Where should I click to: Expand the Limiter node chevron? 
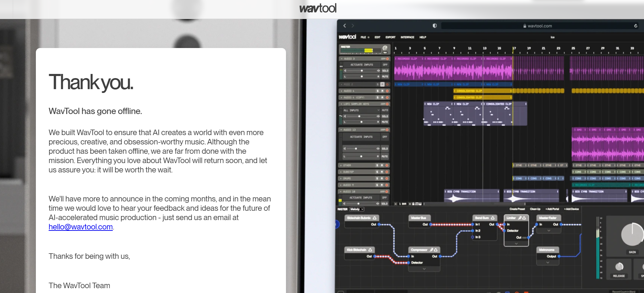(x=516, y=244)
